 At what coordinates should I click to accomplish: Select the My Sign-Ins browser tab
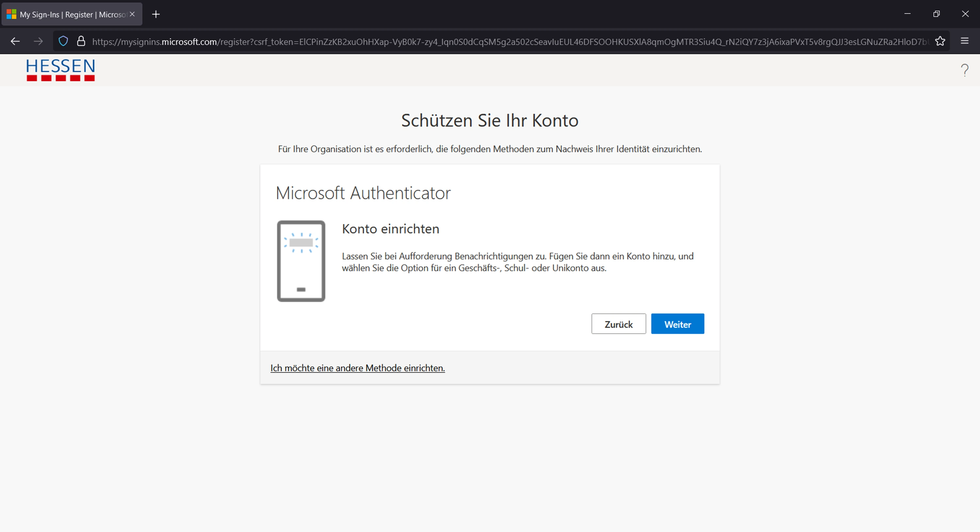[72, 14]
